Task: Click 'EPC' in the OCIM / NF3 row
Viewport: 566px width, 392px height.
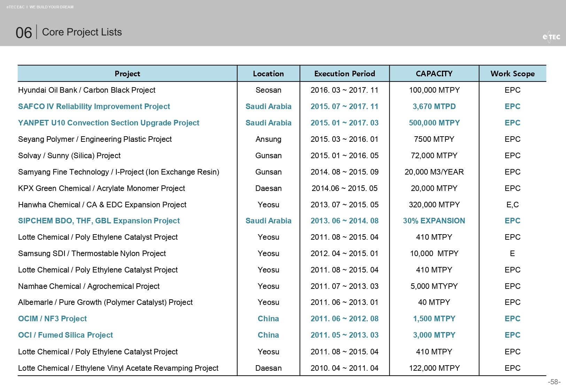Action: [512, 318]
